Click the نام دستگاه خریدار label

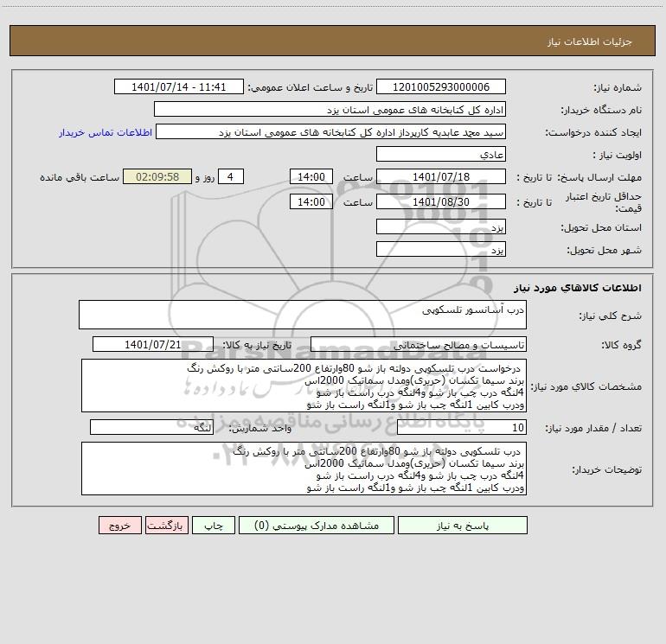[601, 111]
